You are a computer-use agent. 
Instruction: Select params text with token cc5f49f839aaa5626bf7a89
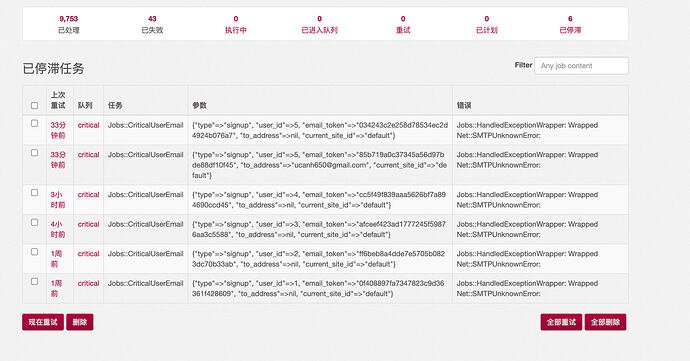(x=319, y=200)
